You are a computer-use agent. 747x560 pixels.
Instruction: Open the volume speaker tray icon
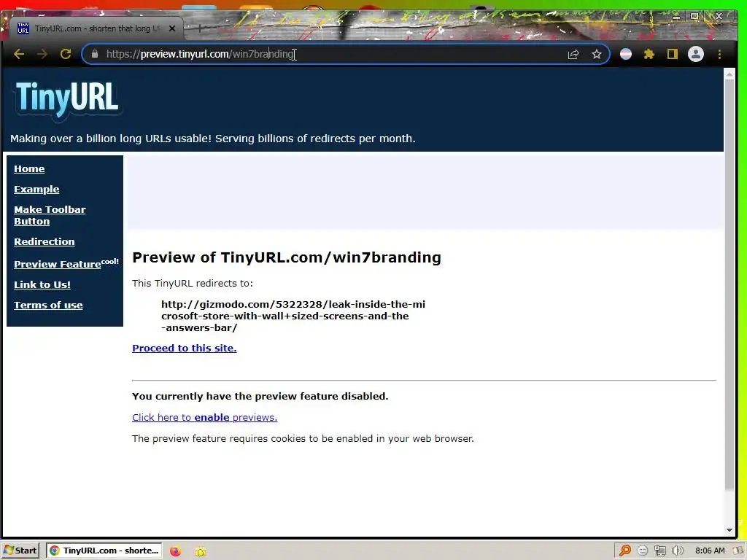678,551
